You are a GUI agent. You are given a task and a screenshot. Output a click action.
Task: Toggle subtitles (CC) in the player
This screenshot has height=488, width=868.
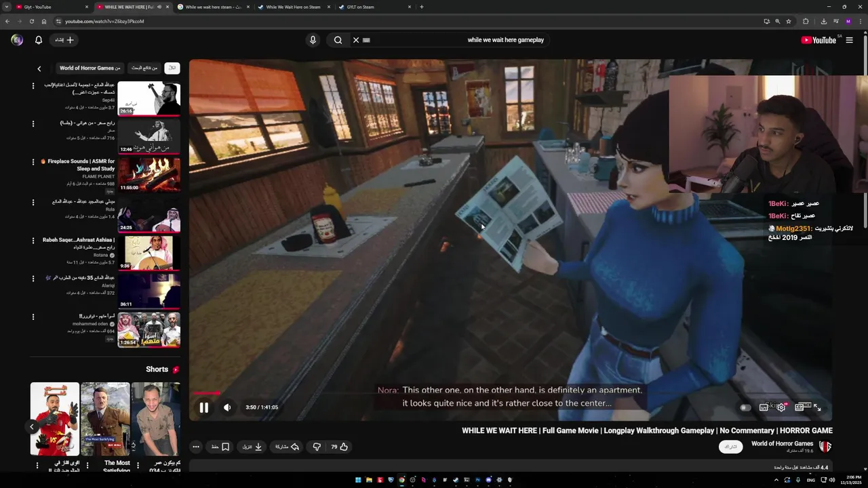(x=764, y=407)
